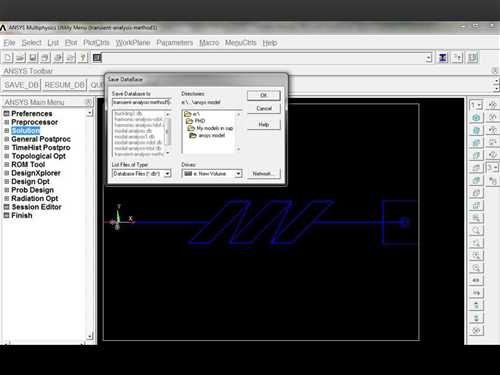Set Right View in the side toolbar
This screenshot has height=375, width=500.
(476, 156)
